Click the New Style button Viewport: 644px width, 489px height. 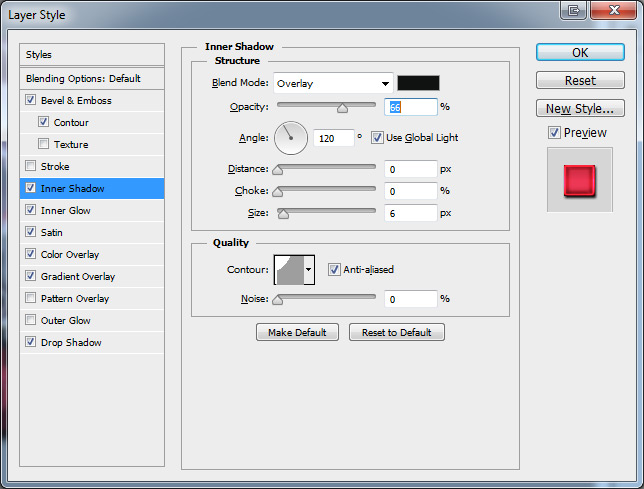click(x=580, y=108)
